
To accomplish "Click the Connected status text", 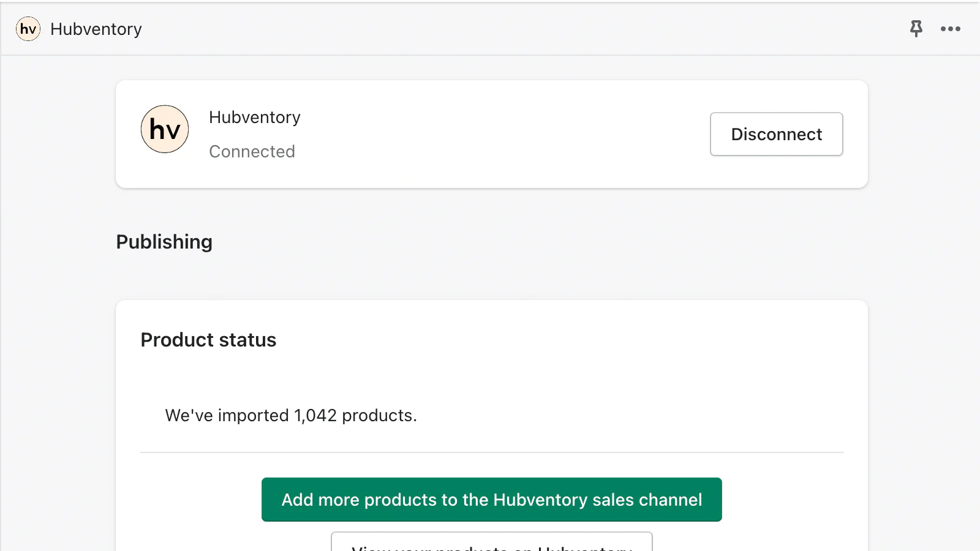I will click(x=252, y=151).
